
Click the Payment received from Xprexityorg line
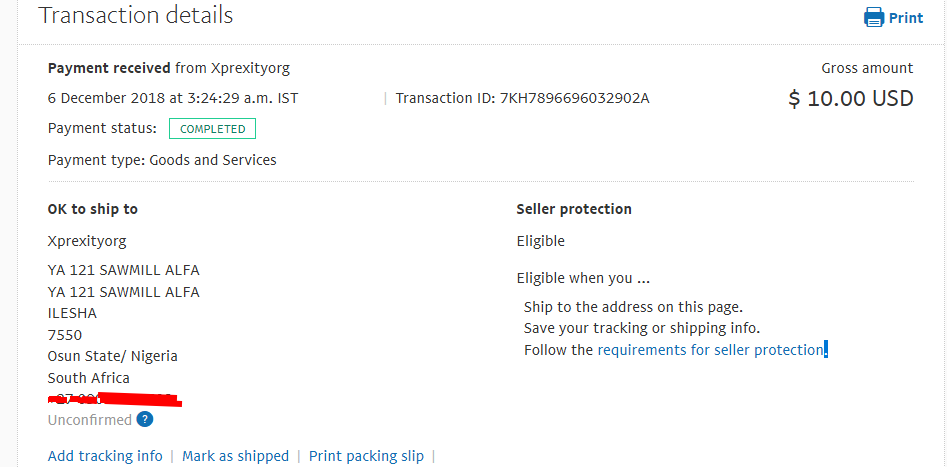click(169, 68)
